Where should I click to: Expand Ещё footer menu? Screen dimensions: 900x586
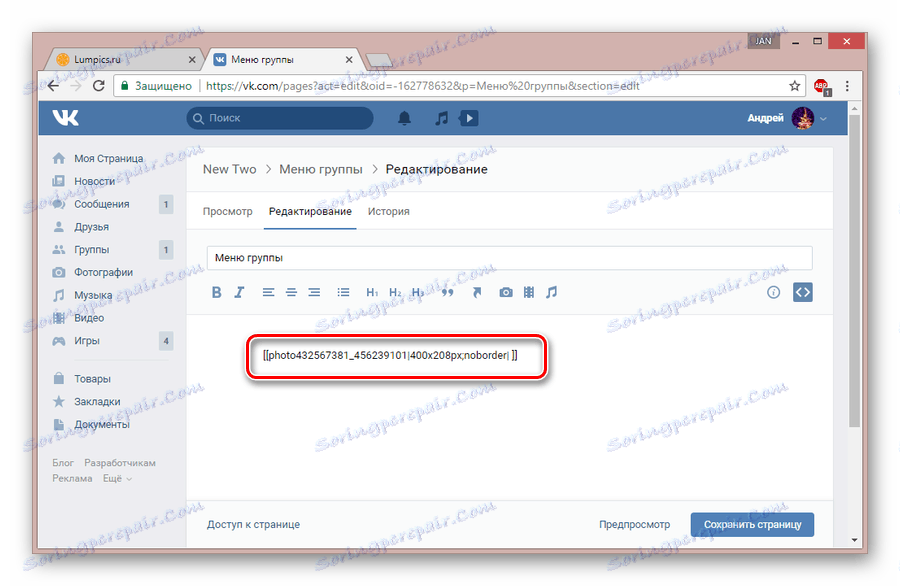click(117, 478)
